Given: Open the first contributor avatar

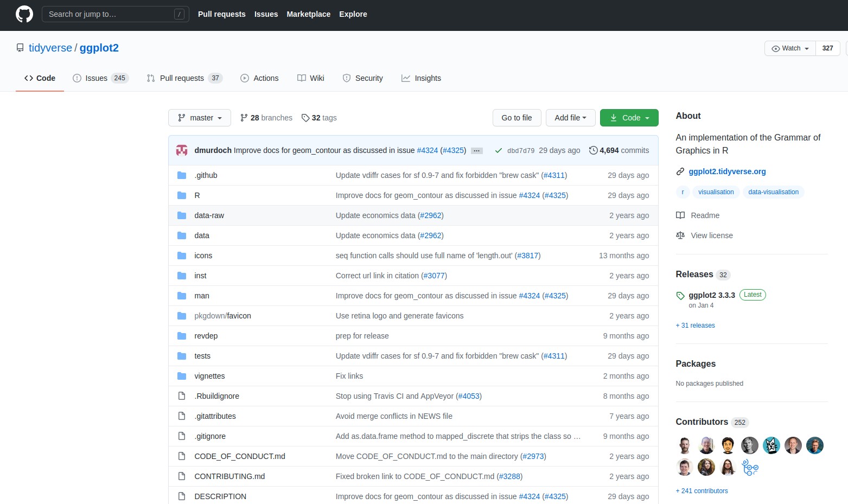Looking at the screenshot, I should [x=685, y=445].
